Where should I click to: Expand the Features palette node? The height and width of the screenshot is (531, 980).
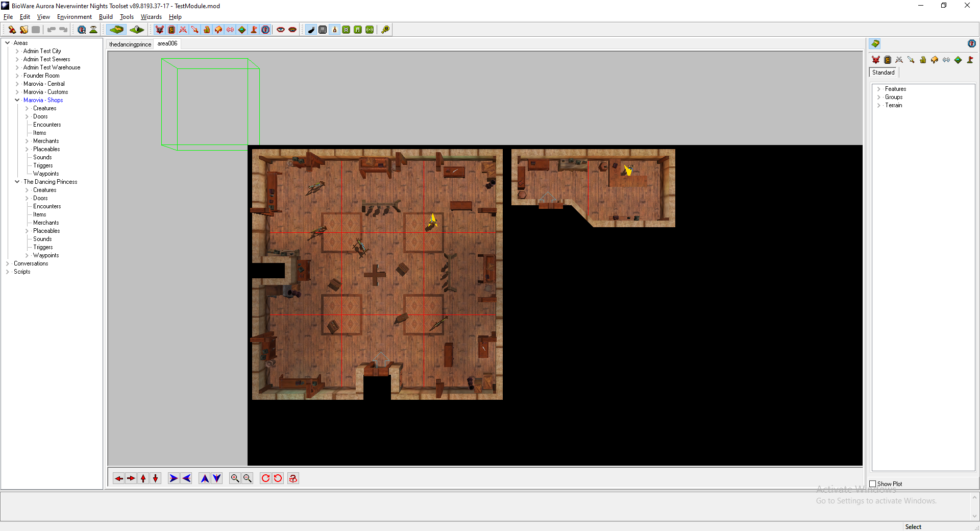[879, 89]
